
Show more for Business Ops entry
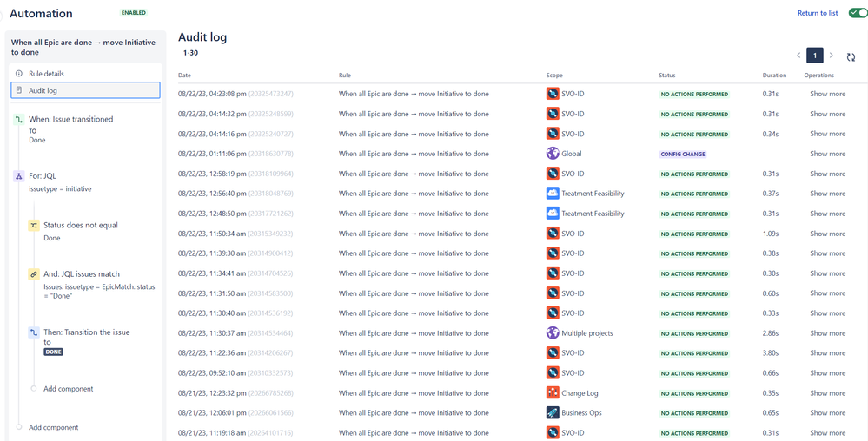827,412
